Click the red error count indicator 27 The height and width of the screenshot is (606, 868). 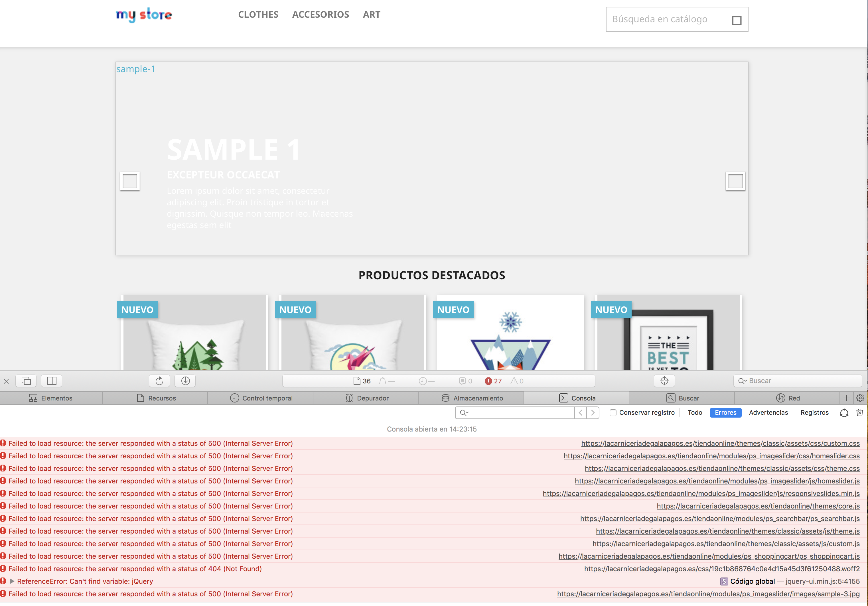coord(493,381)
